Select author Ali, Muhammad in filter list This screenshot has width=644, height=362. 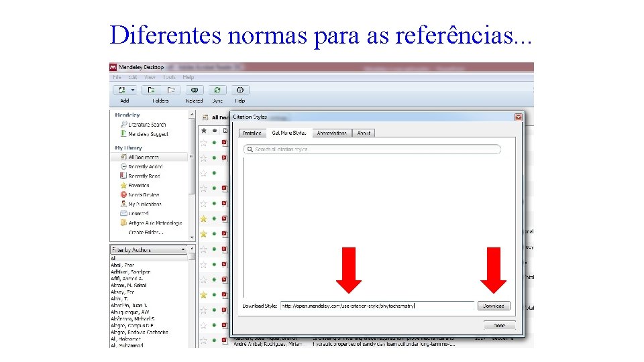[x=127, y=345]
